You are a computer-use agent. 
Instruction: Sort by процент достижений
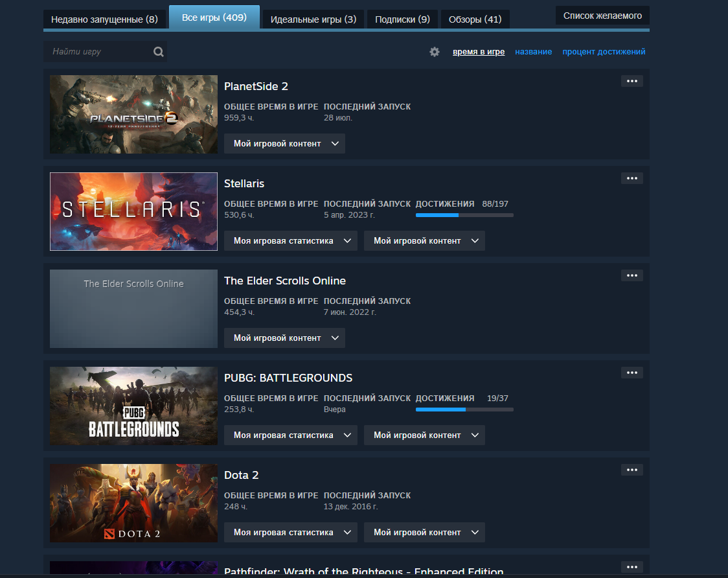coord(604,52)
